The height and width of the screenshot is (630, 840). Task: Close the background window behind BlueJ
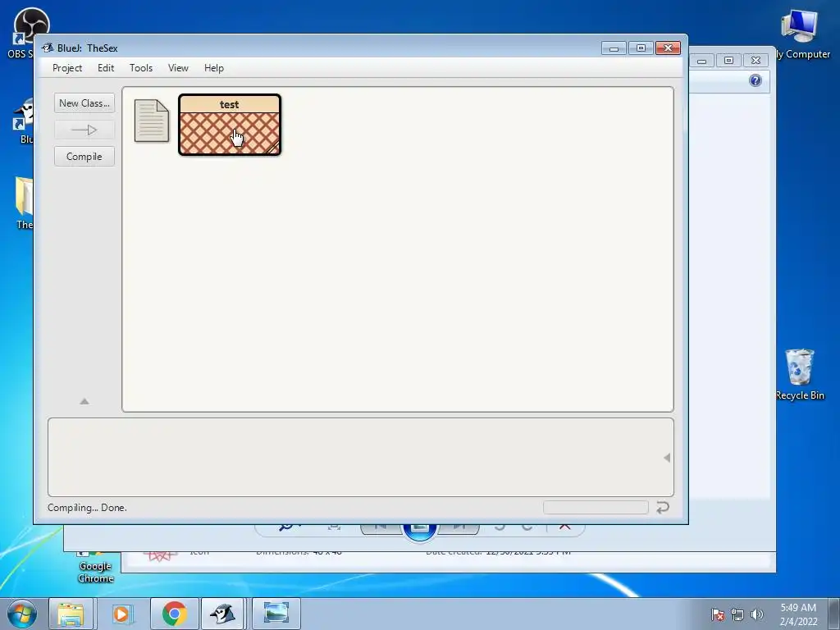tap(756, 60)
